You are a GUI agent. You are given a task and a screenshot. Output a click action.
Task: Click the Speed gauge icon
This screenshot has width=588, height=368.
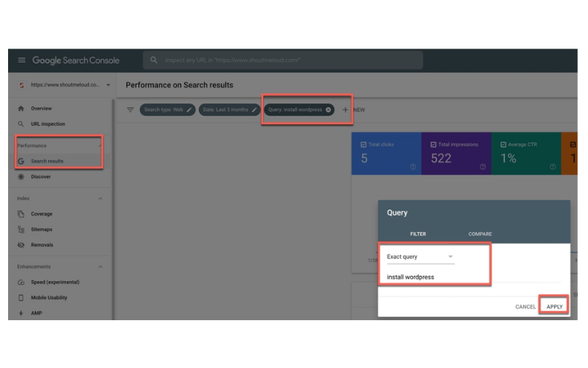coord(21,282)
